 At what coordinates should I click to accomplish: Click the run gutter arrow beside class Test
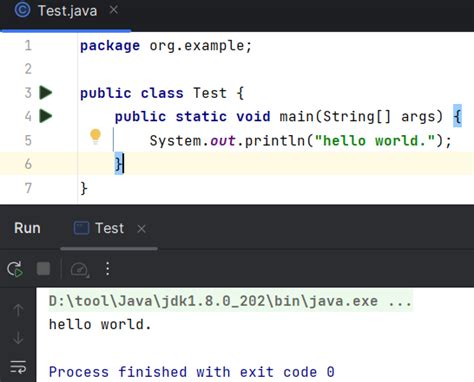pos(46,93)
